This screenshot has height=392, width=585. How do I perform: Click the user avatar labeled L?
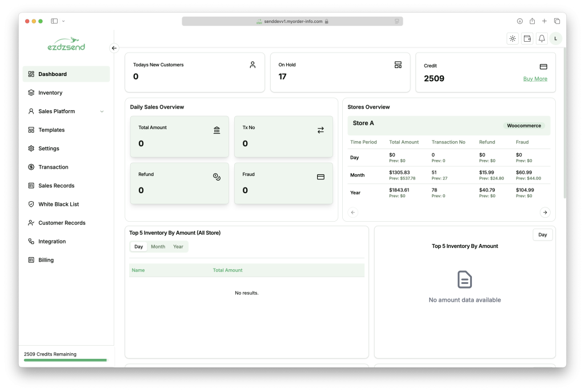[556, 39]
